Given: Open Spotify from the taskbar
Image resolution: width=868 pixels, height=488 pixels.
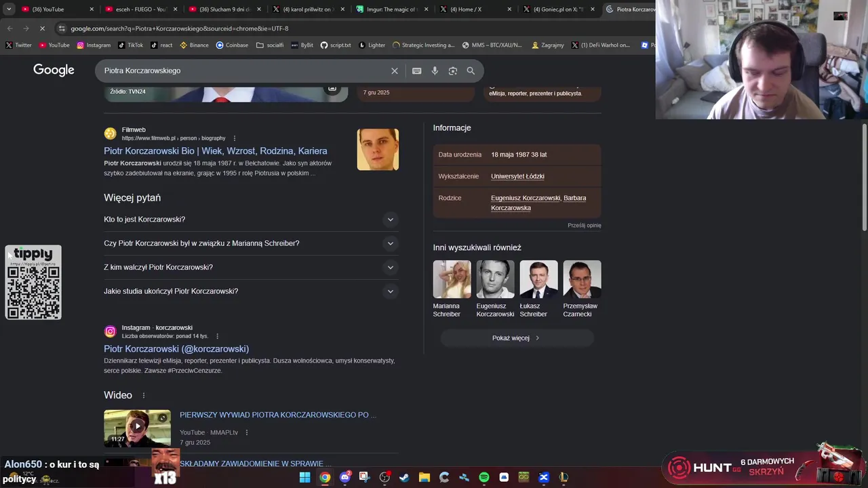Looking at the screenshot, I should 484,477.
